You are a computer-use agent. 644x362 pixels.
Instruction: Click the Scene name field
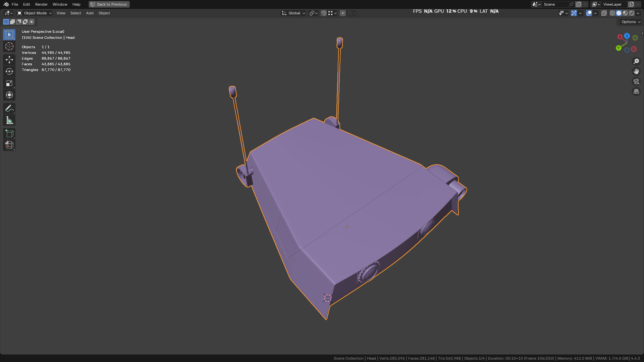tap(555, 4)
